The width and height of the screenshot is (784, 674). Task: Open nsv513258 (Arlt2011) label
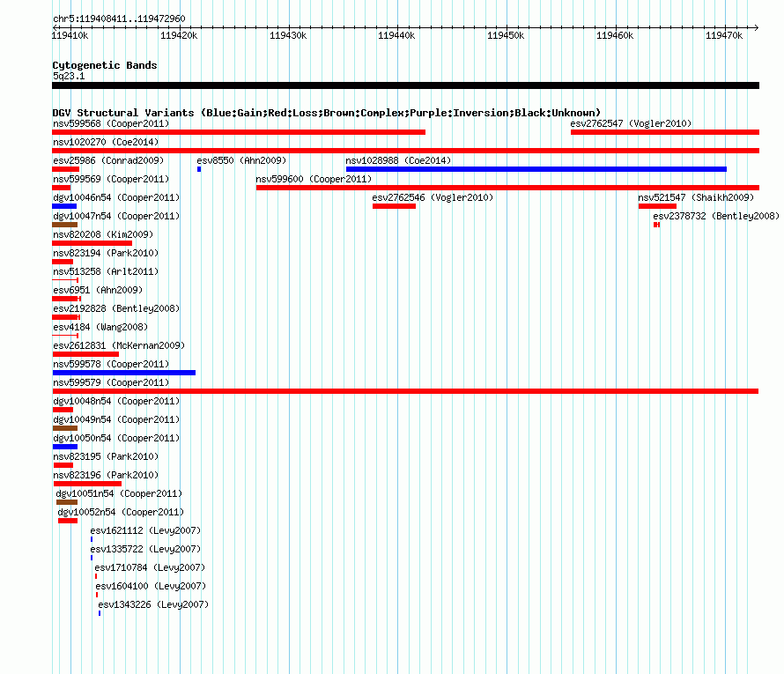[x=106, y=271]
